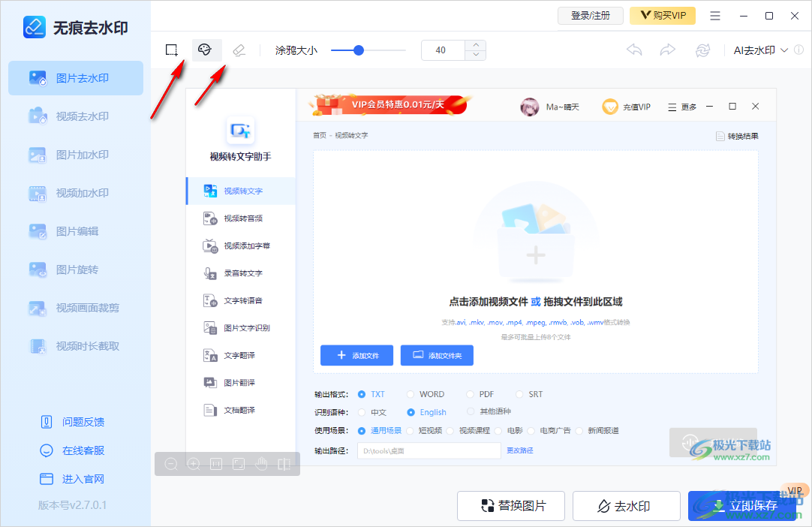The height and width of the screenshot is (527, 812).
Task: Click the 文字转语音 icon in image
Action: click(x=209, y=300)
